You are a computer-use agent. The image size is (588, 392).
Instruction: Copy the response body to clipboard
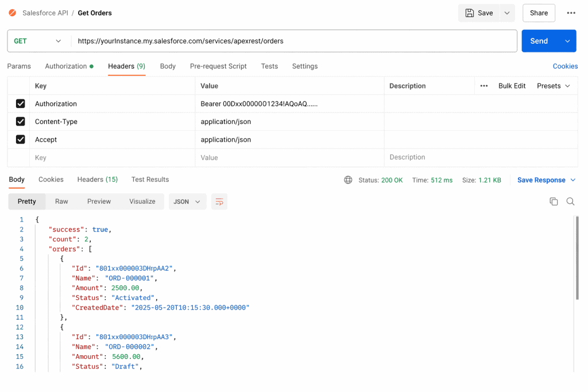[x=554, y=201]
